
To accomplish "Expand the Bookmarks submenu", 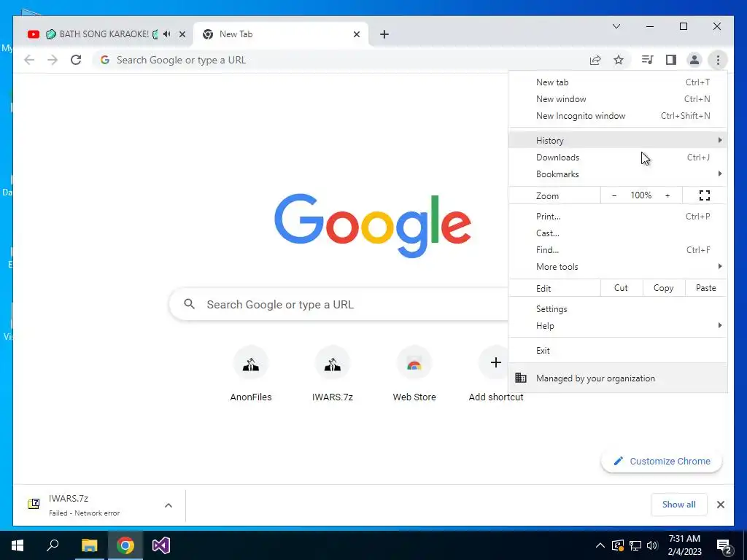I will pos(618,174).
